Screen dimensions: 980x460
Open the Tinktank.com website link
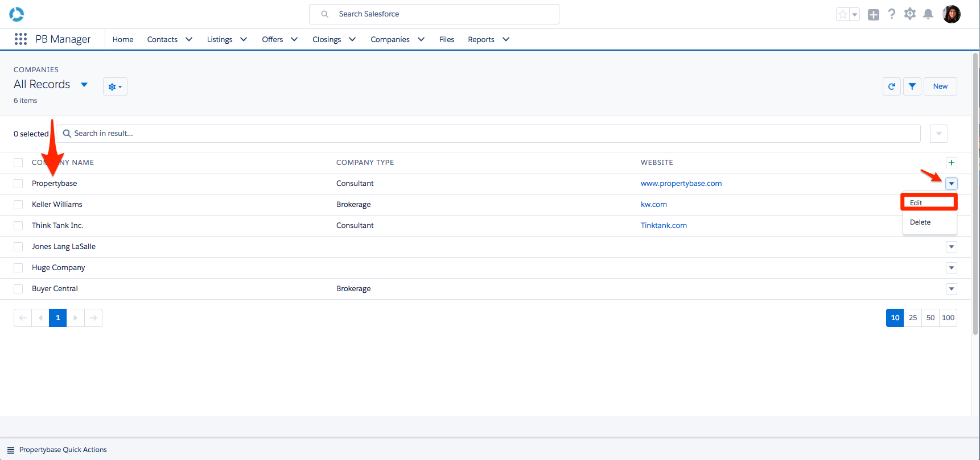[664, 226]
